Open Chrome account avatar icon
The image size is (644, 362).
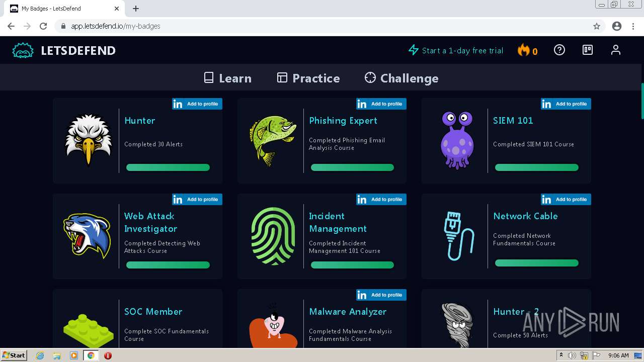617,26
